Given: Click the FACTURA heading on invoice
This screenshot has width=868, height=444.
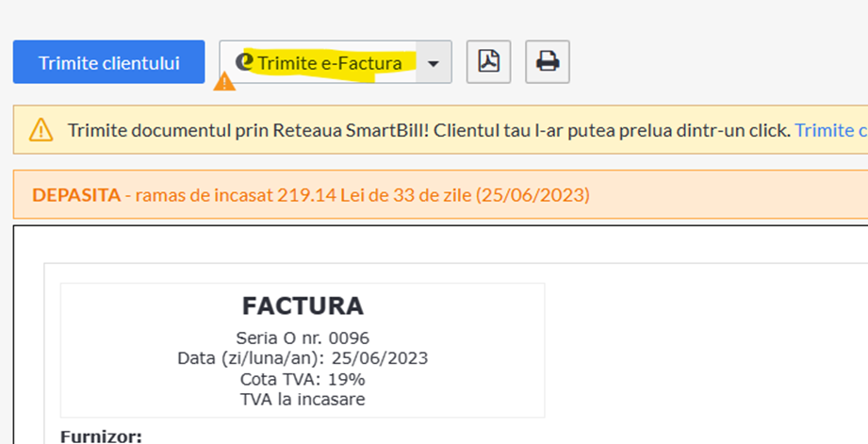Looking at the screenshot, I should coord(303,306).
